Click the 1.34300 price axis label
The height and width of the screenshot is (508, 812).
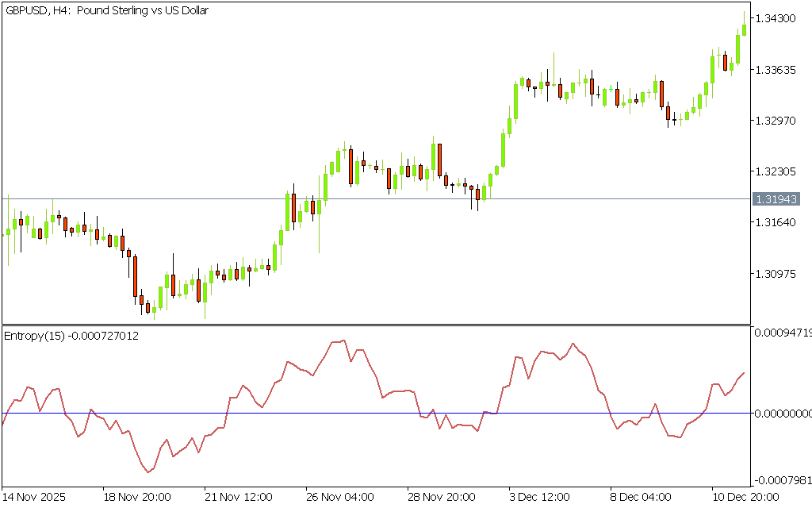coord(777,18)
